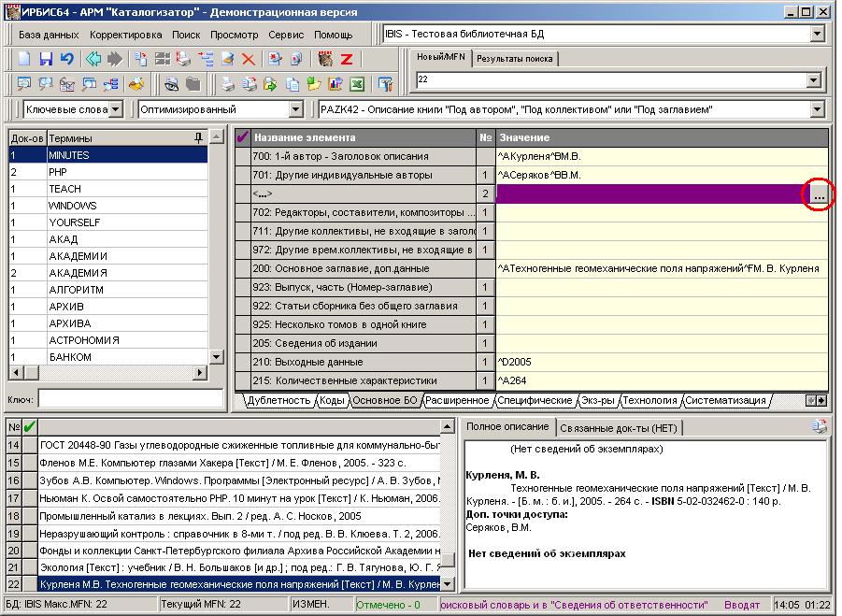Pin the terms dictionary panel

coord(197,137)
